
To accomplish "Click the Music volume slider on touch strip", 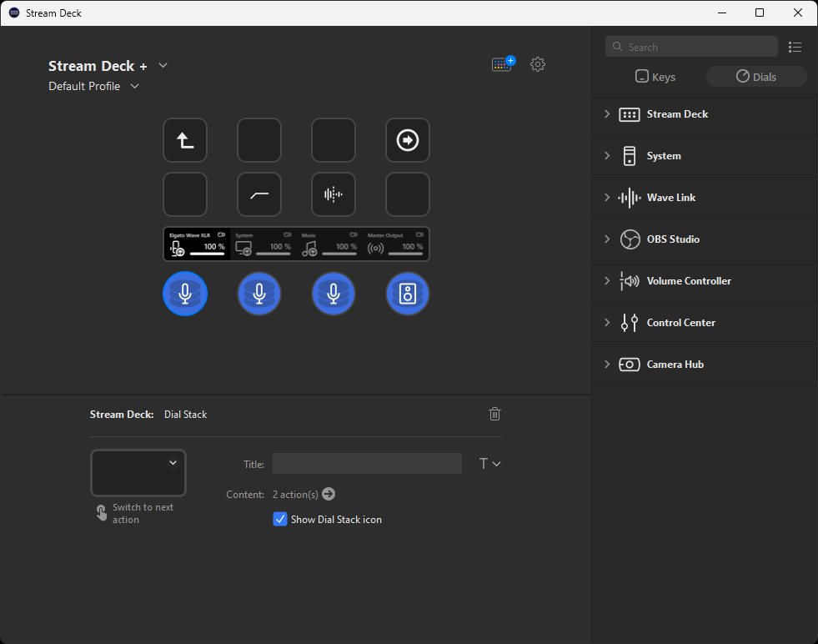I will pos(339,254).
